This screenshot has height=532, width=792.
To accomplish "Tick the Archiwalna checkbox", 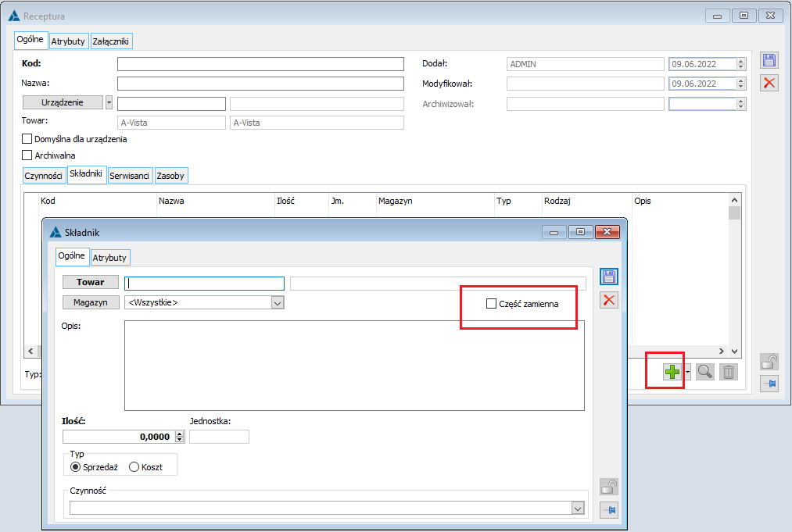I will tap(27, 155).
